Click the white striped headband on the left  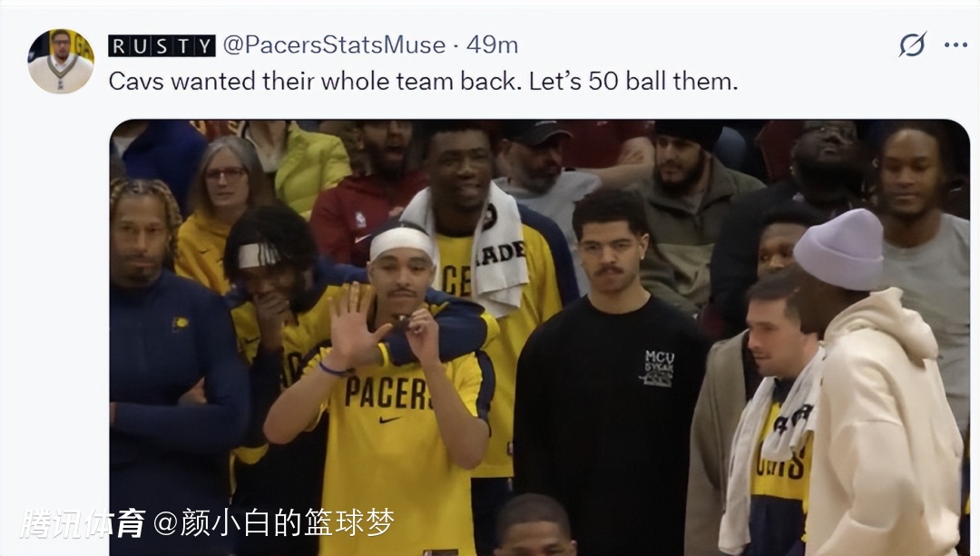pos(260,254)
